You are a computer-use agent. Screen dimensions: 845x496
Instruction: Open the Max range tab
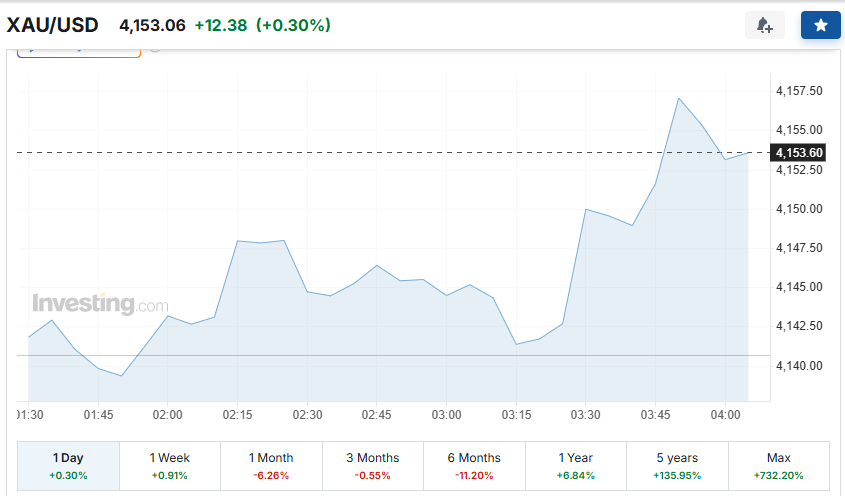[779, 466]
